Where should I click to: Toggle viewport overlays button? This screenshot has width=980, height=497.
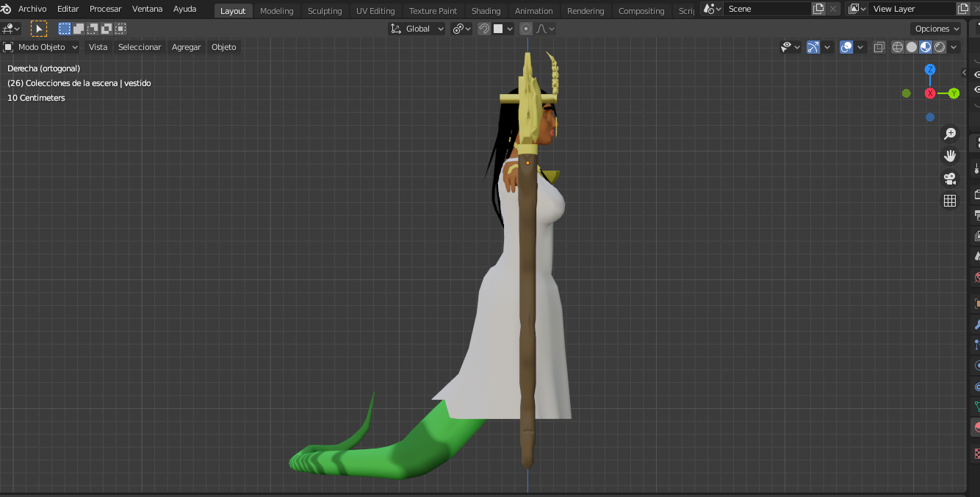pyautogui.click(x=846, y=47)
